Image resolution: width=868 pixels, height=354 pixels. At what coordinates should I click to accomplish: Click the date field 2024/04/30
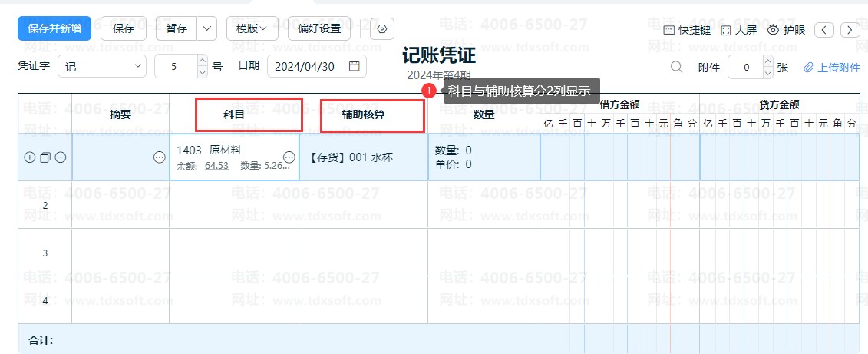click(317, 67)
